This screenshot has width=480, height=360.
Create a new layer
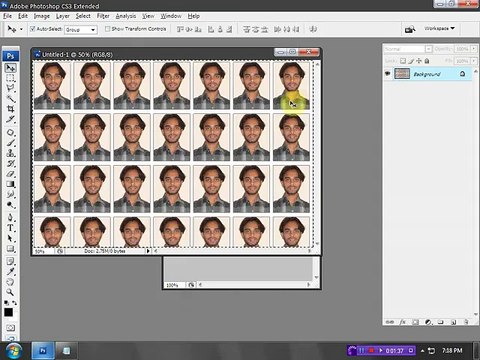tap(454, 322)
